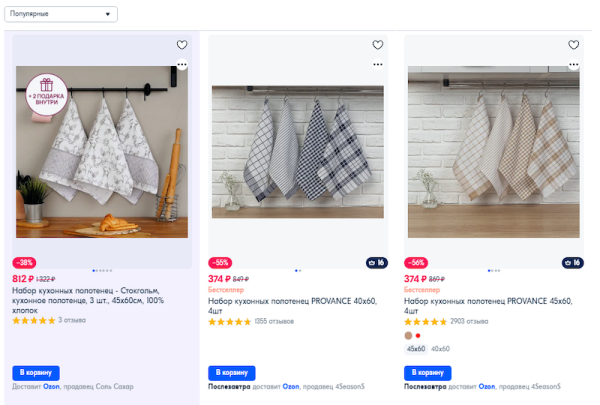Click heart icon on PROVANCE 45x60 product

(x=573, y=45)
